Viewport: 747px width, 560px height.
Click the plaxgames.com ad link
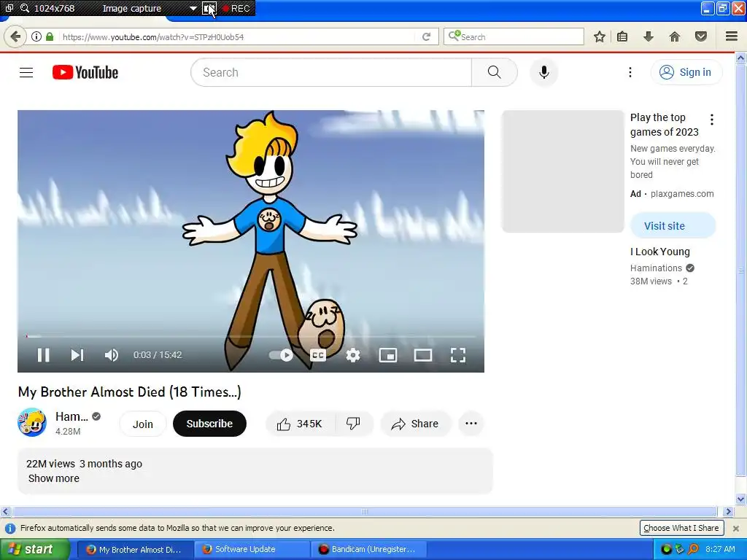(682, 194)
